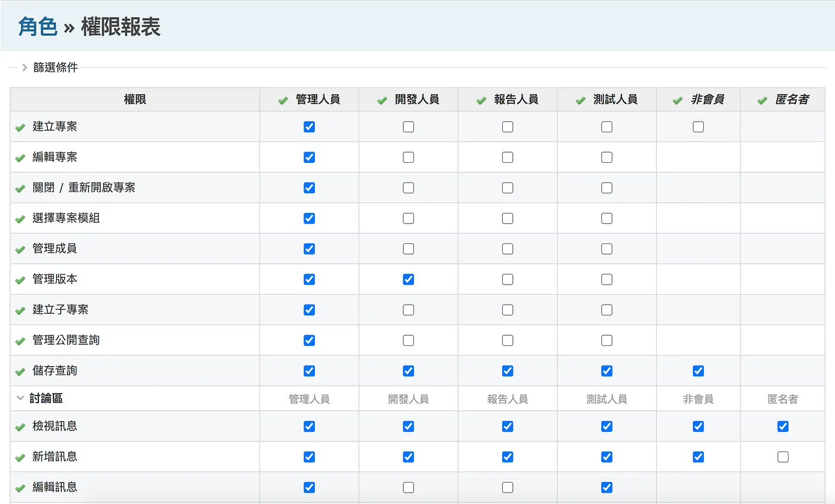Disable 儲存查詢 for 非會員
The height and width of the screenshot is (504, 835).
pos(698,371)
